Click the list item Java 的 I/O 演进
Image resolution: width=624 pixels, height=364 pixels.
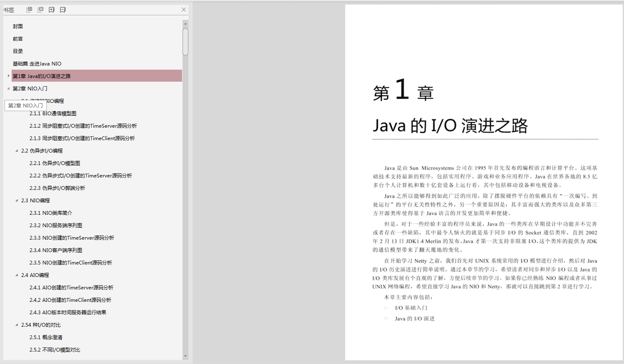(x=415, y=318)
